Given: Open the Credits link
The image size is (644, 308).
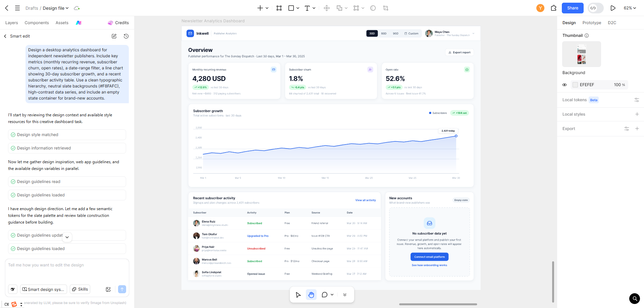Looking at the screenshot, I should [118, 23].
